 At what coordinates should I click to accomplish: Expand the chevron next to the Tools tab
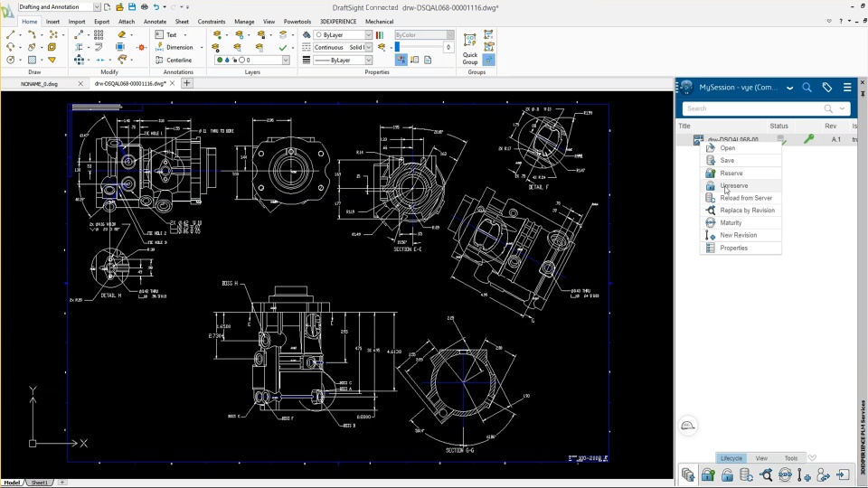(812, 457)
